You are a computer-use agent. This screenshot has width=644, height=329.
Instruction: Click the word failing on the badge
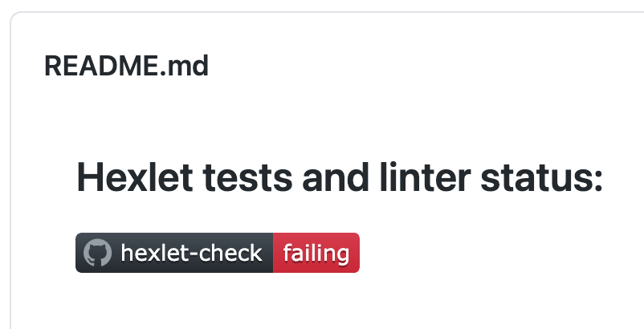tap(316, 254)
